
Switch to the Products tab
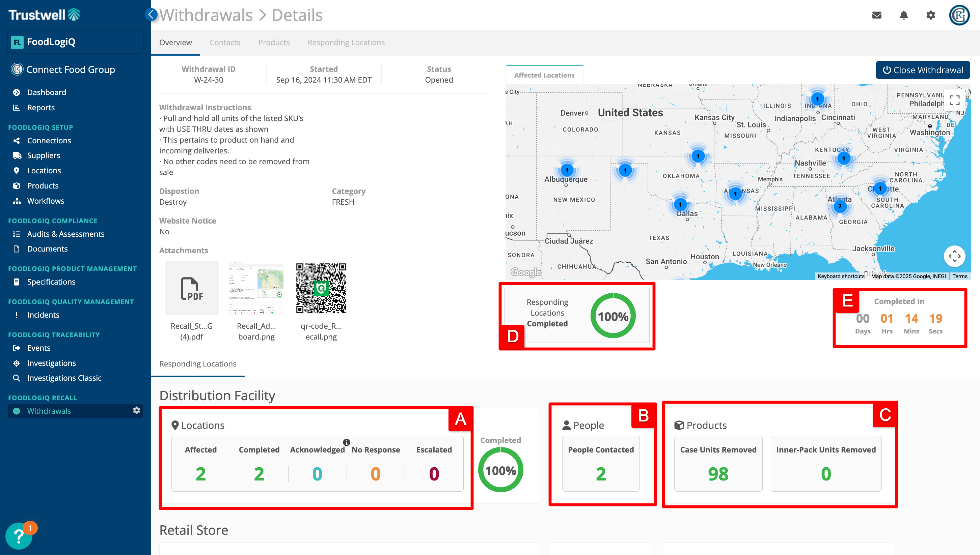[x=274, y=42]
